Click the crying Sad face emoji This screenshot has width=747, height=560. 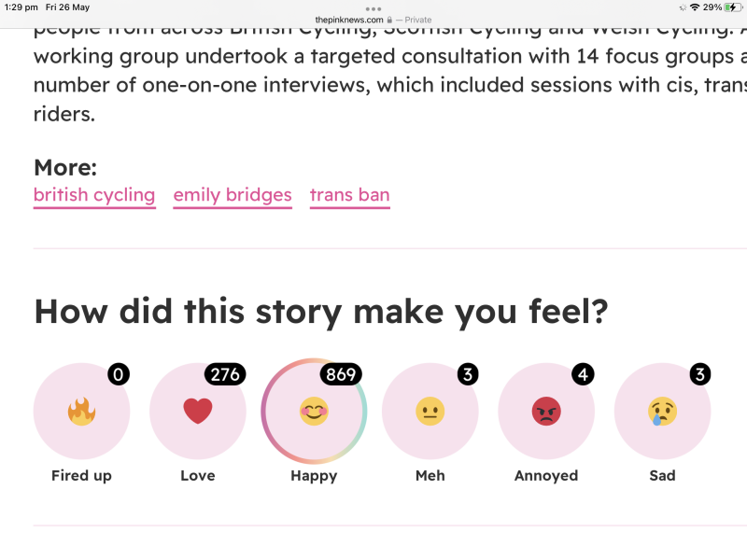(x=662, y=412)
